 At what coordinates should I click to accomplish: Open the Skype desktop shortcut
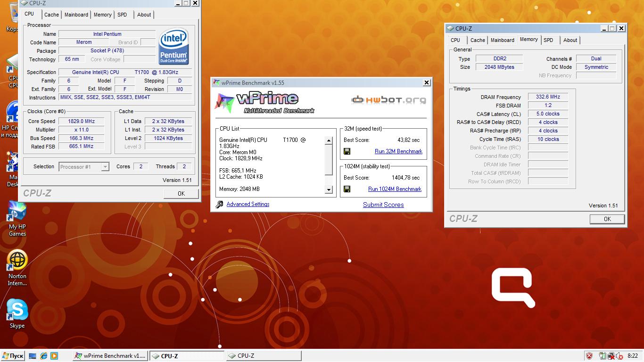click(17, 313)
